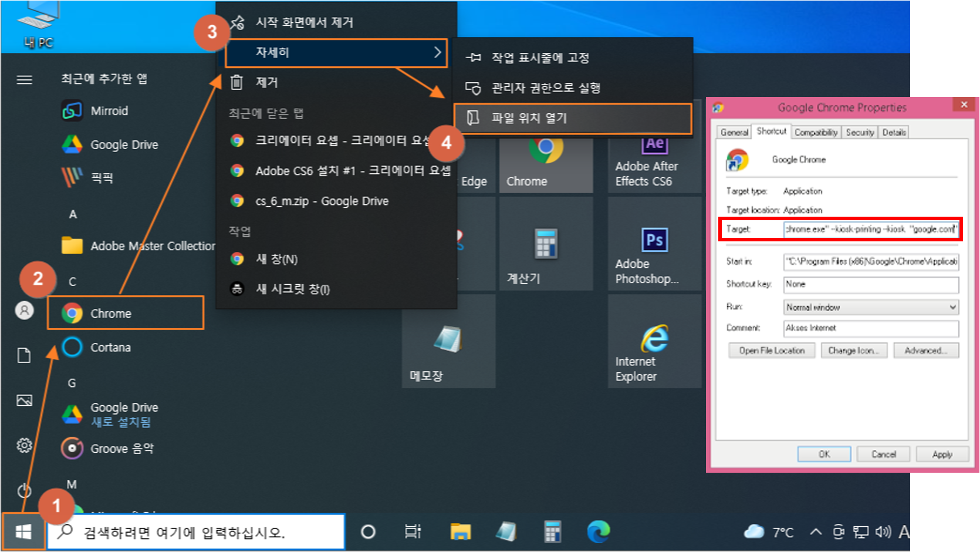Select 시작 화면에서 제거 menu entry
The image size is (980, 552).
pyautogui.click(x=336, y=22)
